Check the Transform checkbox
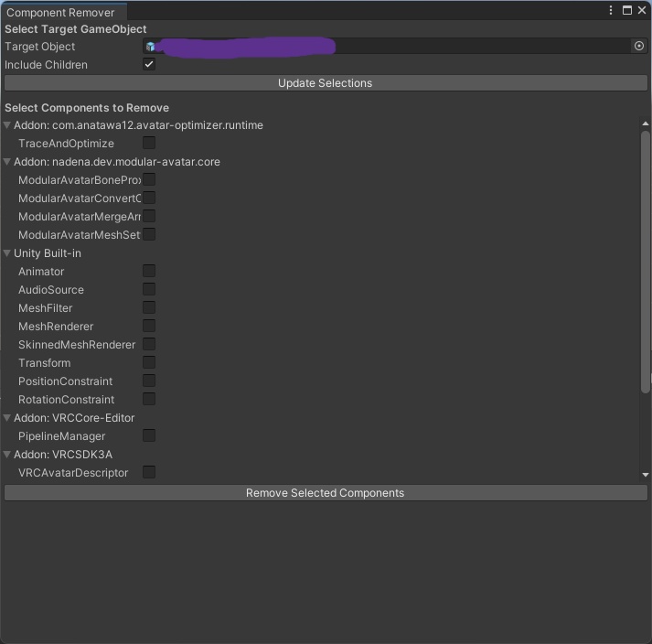The image size is (652, 644). (149, 362)
